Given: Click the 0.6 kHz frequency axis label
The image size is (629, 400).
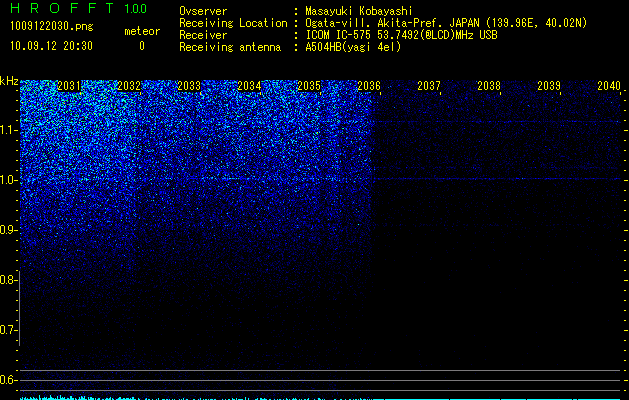Looking at the screenshot, I should (x=7, y=380).
